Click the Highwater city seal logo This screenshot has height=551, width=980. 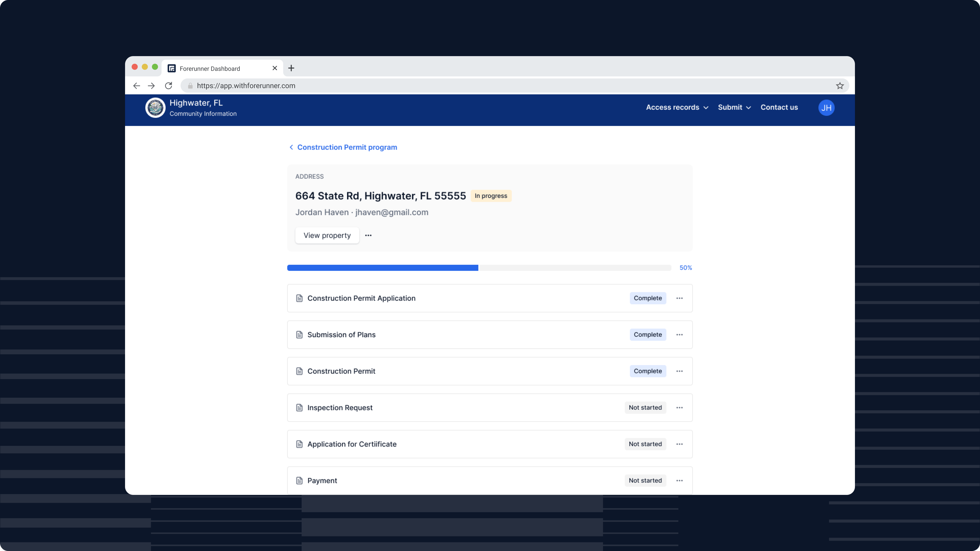pyautogui.click(x=155, y=108)
